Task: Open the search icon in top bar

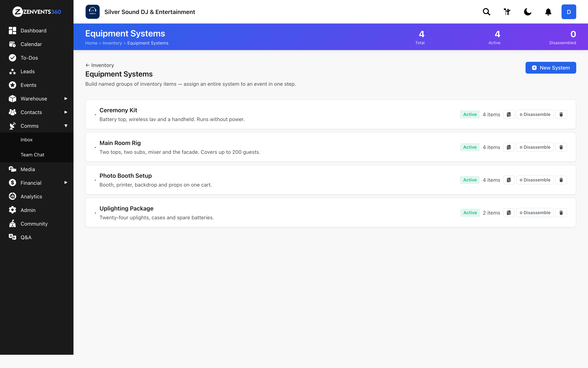Action: click(486, 12)
